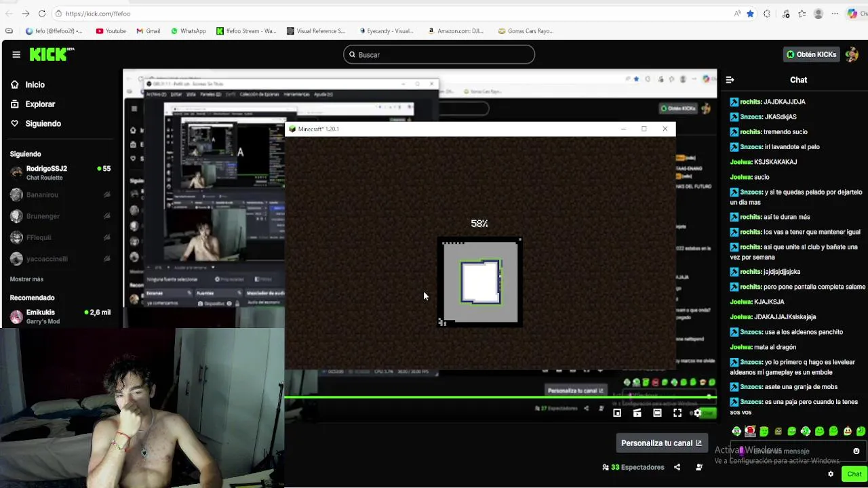Open the fefo (@ffefoo2f) bookmark
Viewport: 868px width, 488px height.
[x=54, y=31]
